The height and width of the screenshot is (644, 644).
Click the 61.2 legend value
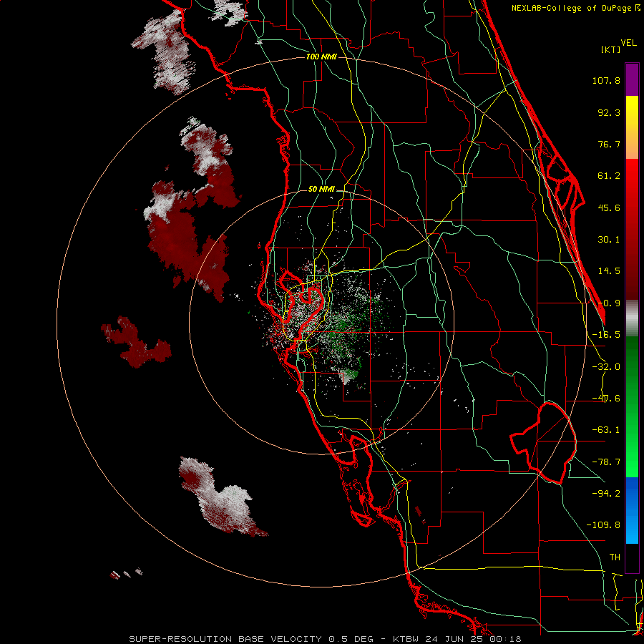[x=609, y=176]
